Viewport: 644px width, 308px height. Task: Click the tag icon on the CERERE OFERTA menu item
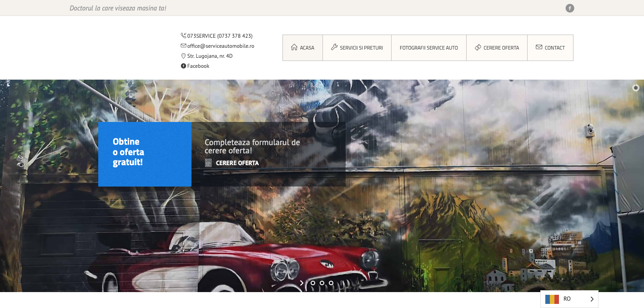pyautogui.click(x=478, y=47)
